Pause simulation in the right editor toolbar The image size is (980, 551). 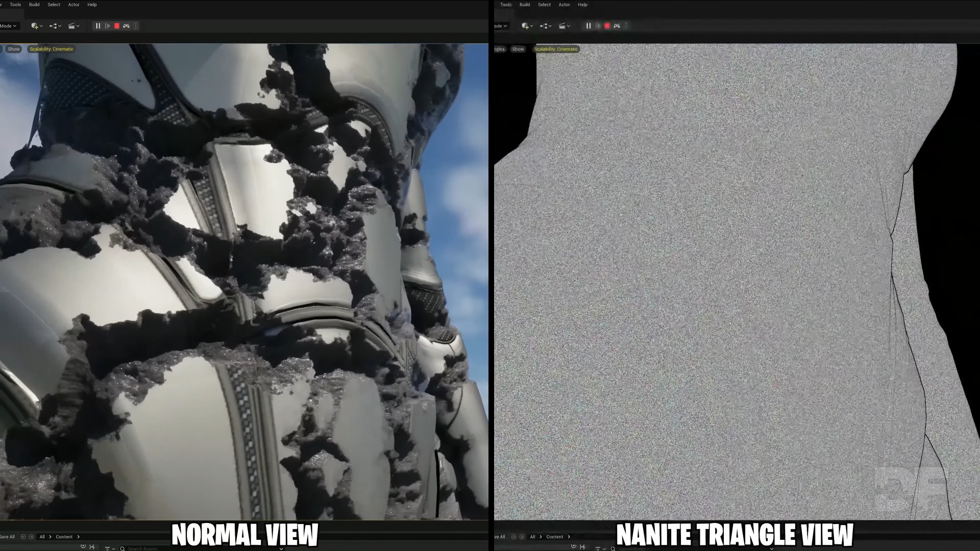point(588,26)
